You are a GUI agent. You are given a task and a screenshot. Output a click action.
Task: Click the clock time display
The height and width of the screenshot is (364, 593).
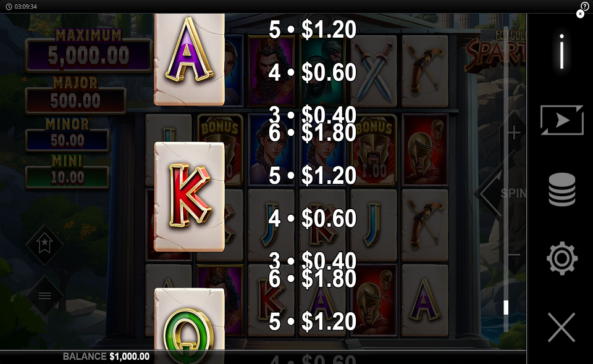click(22, 6)
